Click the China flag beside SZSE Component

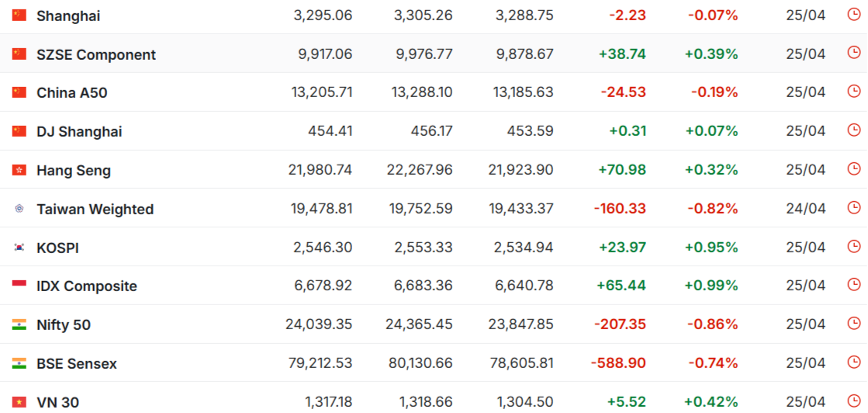[19, 54]
